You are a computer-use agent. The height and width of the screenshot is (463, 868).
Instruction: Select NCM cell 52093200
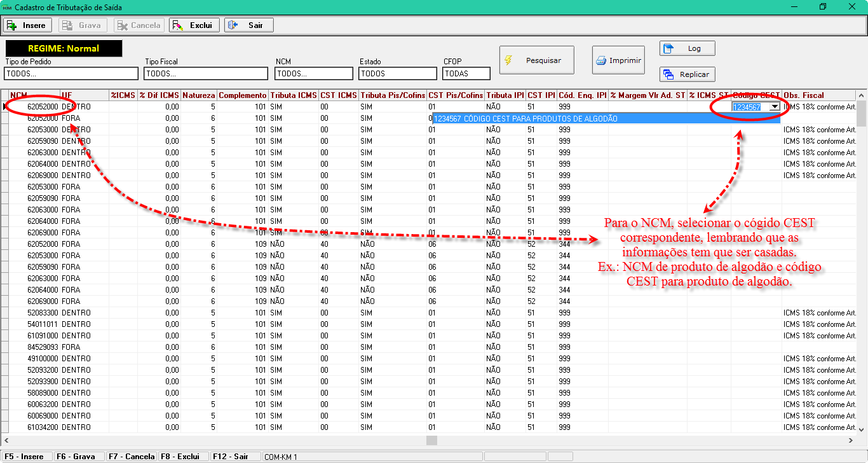click(34, 370)
